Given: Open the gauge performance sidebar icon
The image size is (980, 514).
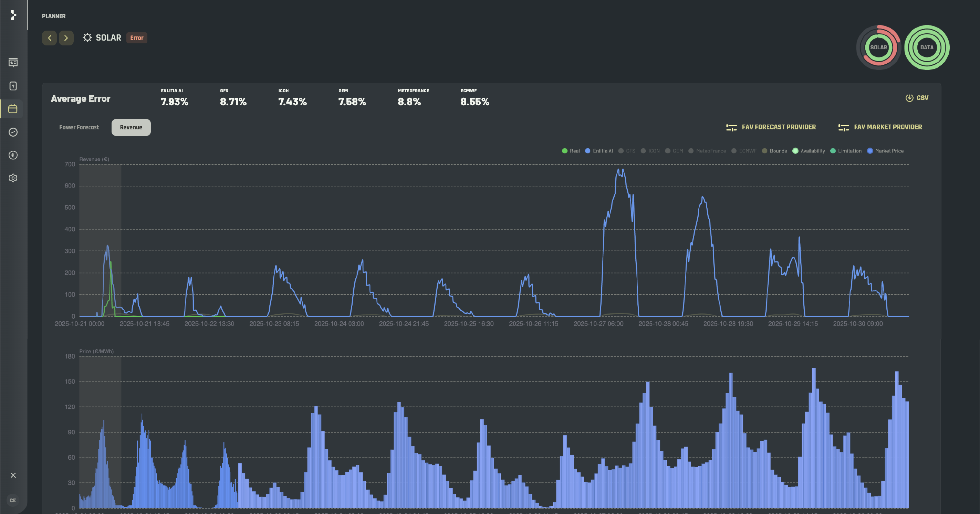Looking at the screenshot, I should coord(13,132).
